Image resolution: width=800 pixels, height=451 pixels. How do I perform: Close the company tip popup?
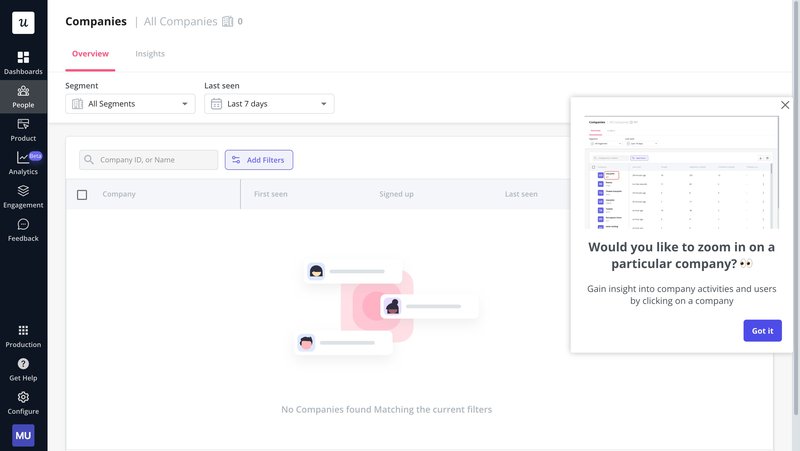785,105
